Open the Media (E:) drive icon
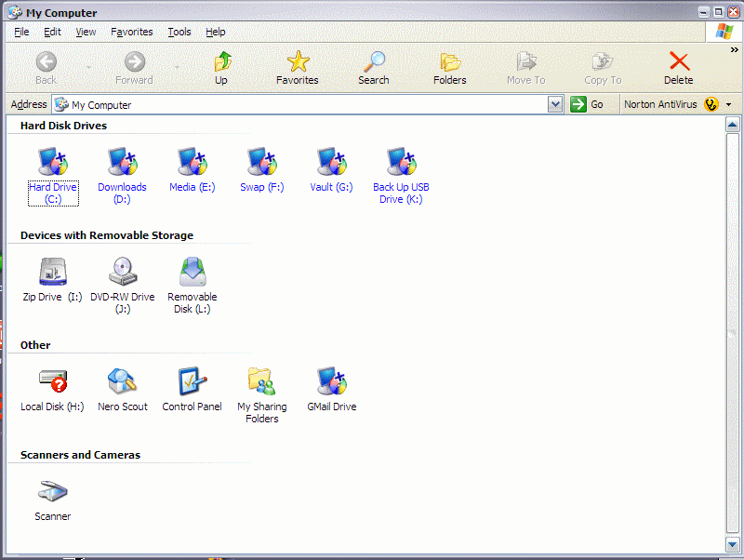 click(x=193, y=161)
